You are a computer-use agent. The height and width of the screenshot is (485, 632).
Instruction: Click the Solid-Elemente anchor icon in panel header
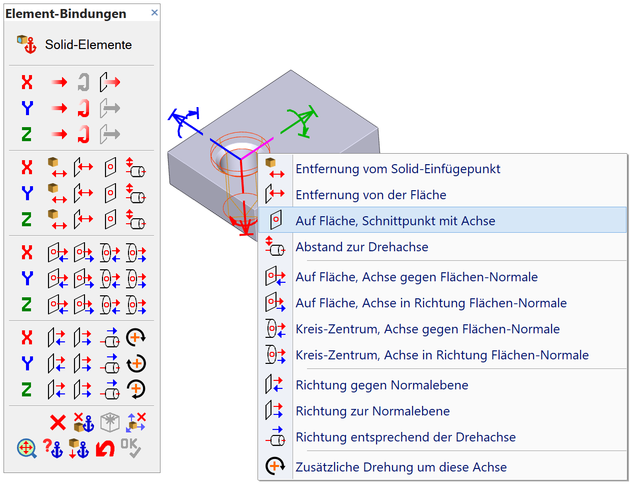tap(26, 44)
